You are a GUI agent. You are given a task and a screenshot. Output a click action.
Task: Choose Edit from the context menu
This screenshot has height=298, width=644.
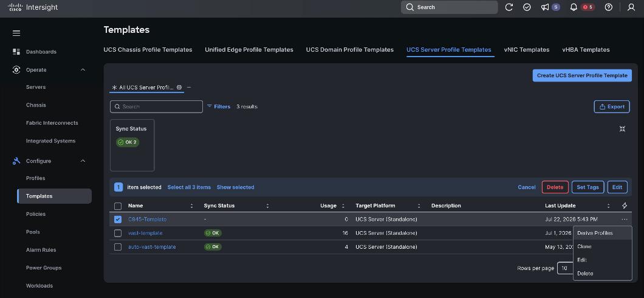(x=603, y=260)
